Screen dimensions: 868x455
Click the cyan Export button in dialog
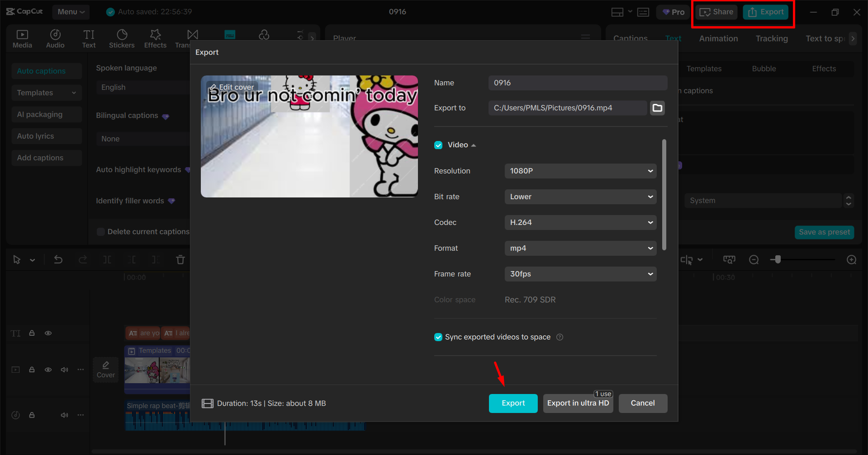coord(513,403)
